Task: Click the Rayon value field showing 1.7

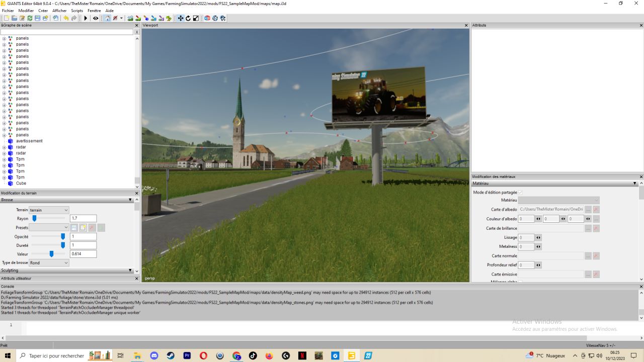Action: pyautogui.click(x=83, y=219)
